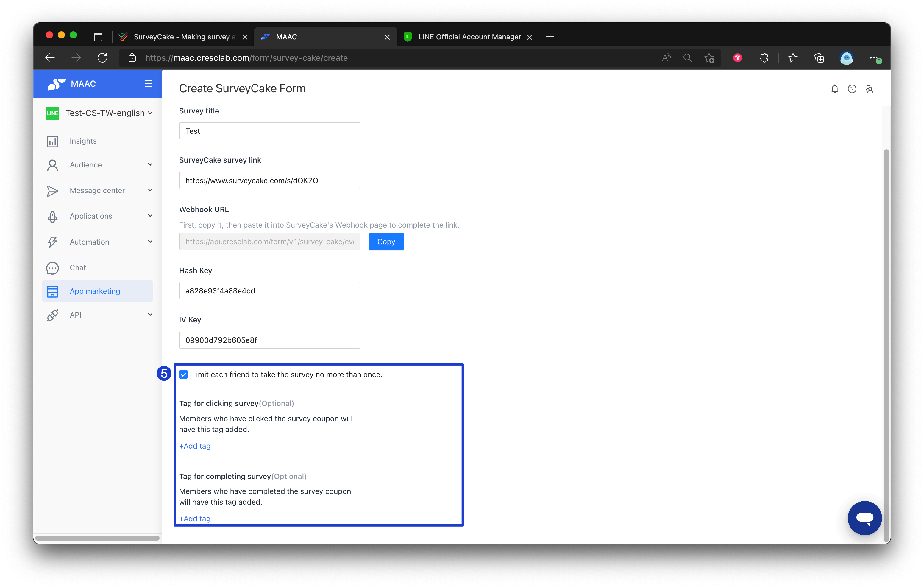The image size is (924, 588).
Task: Uncheck limit each friend survey once checkbox
Action: pyautogui.click(x=183, y=374)
